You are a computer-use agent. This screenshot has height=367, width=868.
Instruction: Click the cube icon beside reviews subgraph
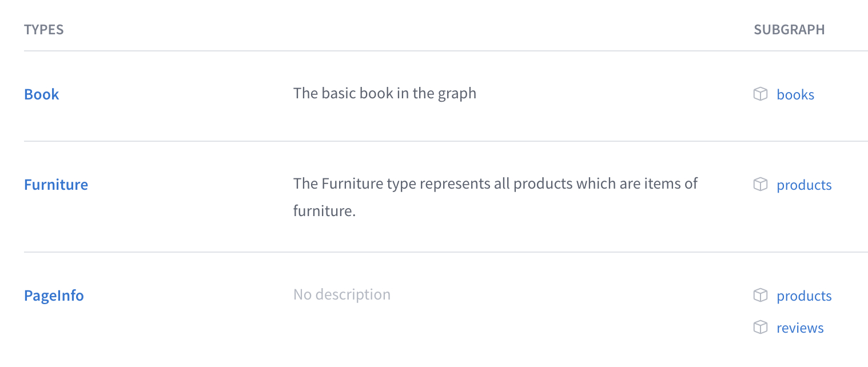[760, 327]
